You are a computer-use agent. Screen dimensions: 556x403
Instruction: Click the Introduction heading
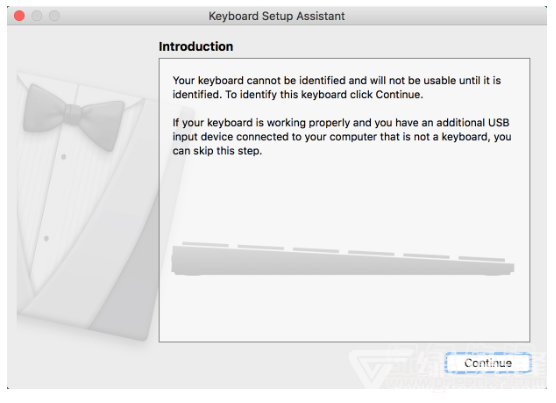(196, 46)
